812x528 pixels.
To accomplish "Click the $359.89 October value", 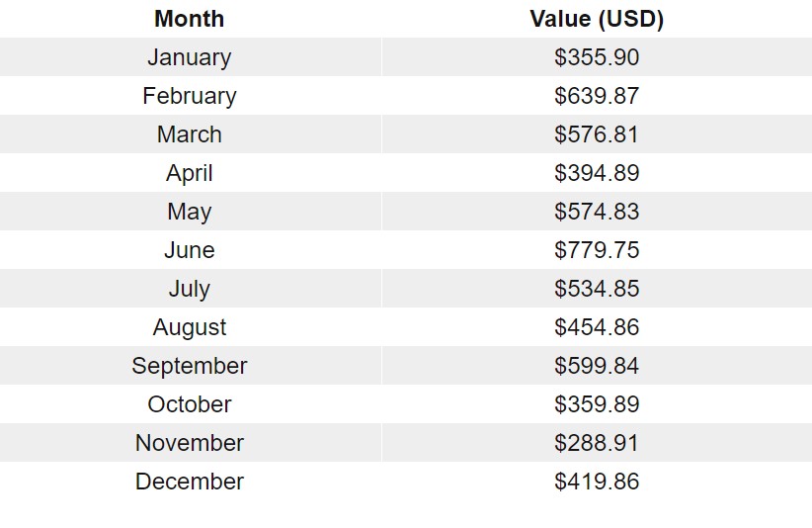I will click(x=597, y=404).
